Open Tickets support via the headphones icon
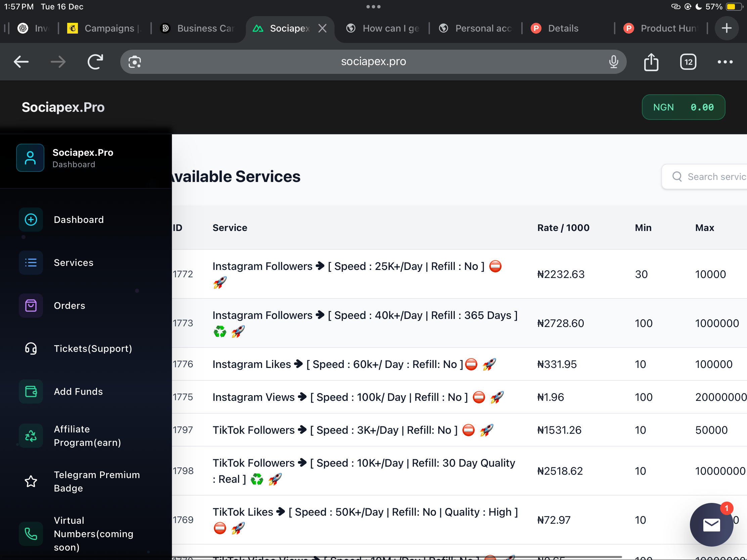The width and height of the screenshot is (747, 560). (31, 349)
